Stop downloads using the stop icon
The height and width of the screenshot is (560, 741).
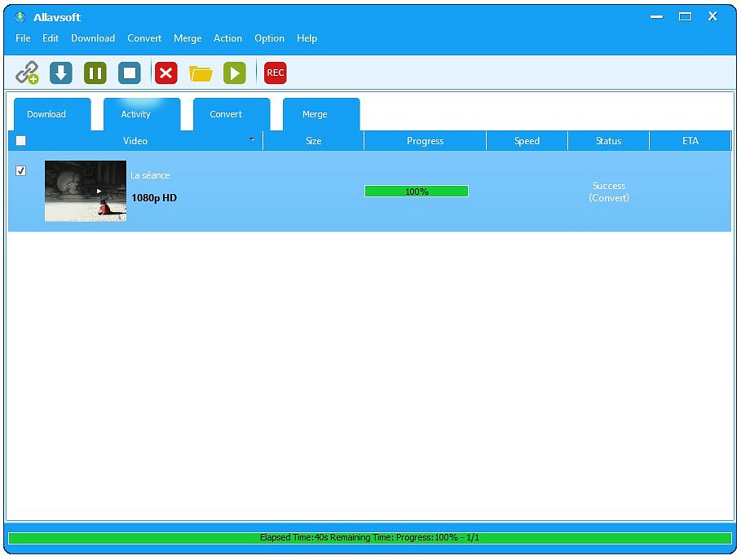pyautogui.click(x=130, y=73)
